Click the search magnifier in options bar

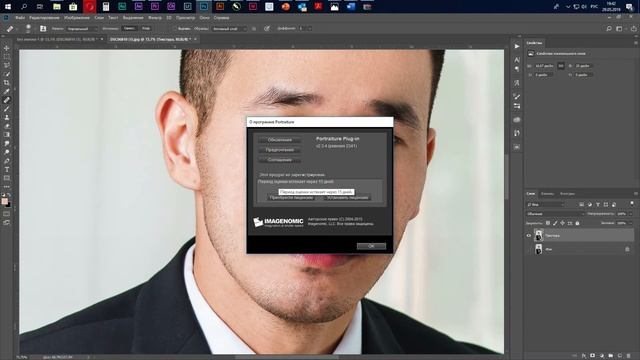pos(609,29)
